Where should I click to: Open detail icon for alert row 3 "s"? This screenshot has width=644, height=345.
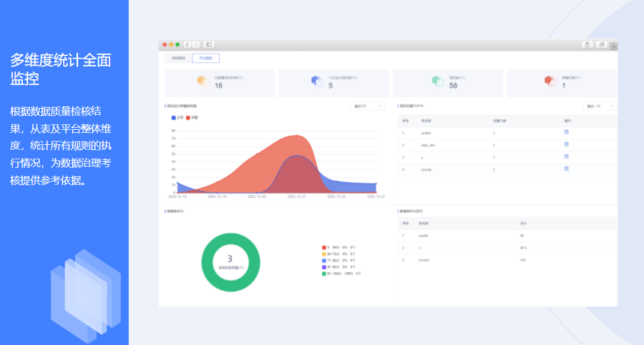point(566,157)
